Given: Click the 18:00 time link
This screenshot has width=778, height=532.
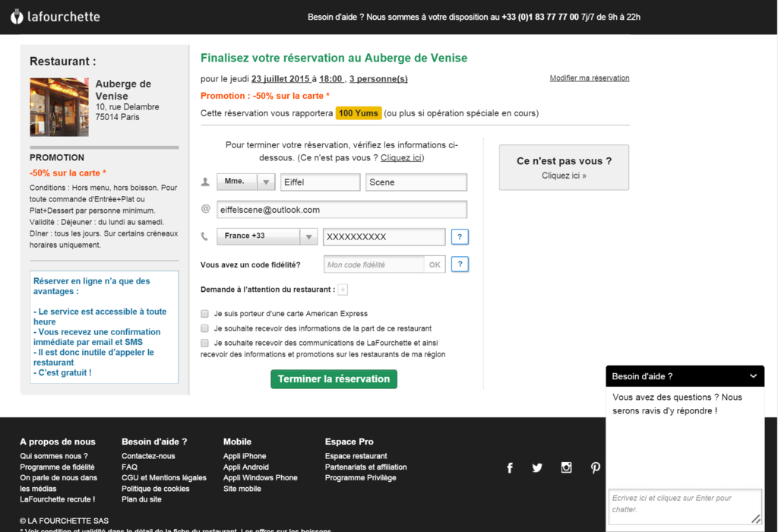Looking at the screenshot, I should (x=330, y=79).
